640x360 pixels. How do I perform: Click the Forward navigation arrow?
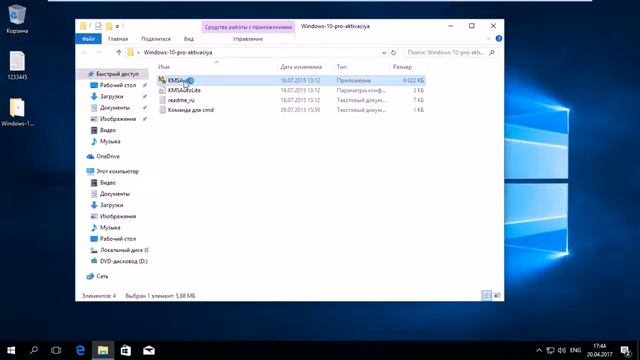click(x=98, y=52)
